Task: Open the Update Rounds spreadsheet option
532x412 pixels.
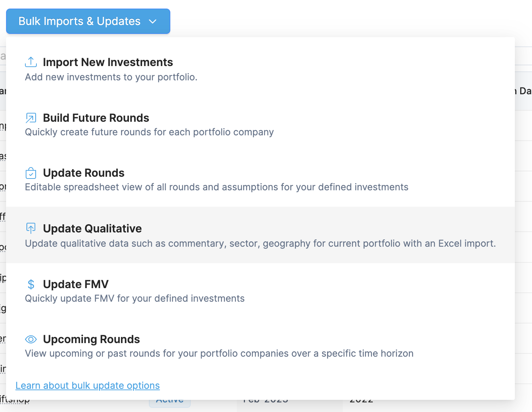Action: point(84,173)
